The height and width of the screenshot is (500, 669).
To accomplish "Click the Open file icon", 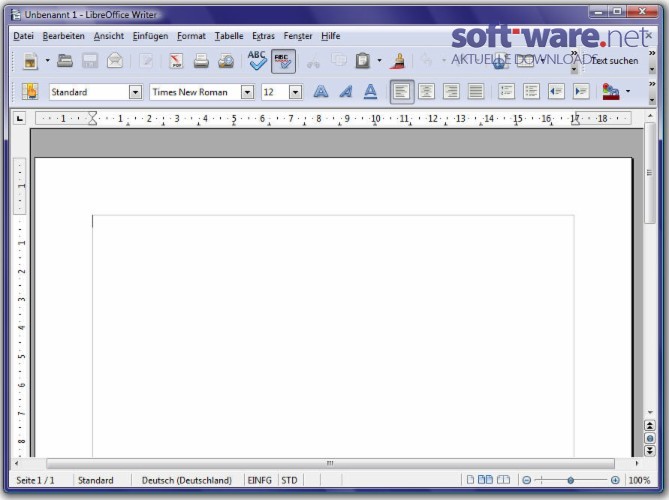I will point(65,61).
